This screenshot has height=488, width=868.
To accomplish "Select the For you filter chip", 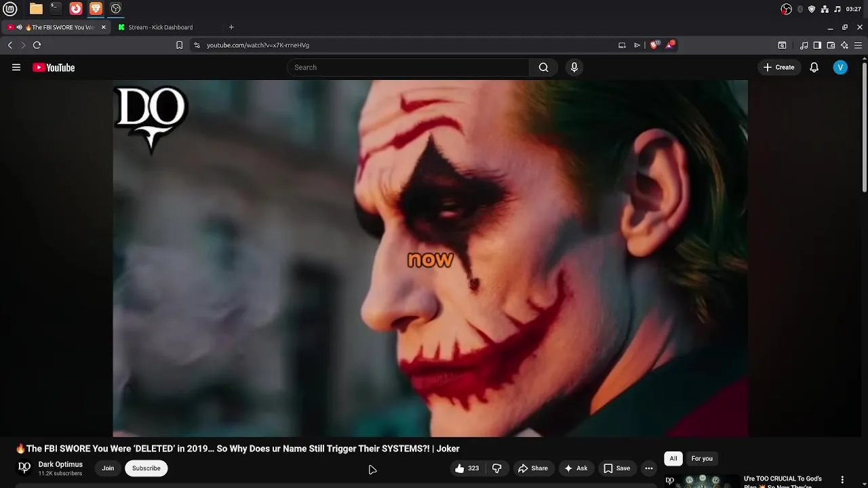I will tap(702, 459).
